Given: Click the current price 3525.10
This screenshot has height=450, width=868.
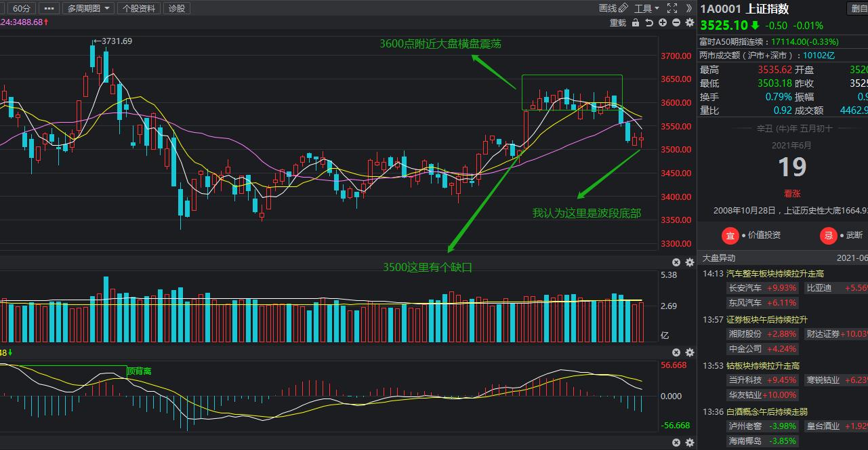Looking at the screenshot, I should [x=724, y=25].
